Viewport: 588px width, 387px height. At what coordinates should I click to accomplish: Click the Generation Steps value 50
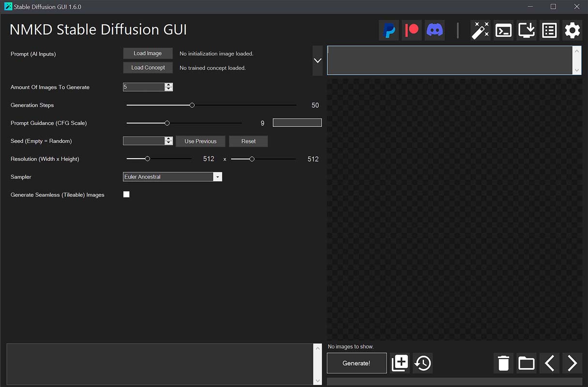[x=315, y=105]
